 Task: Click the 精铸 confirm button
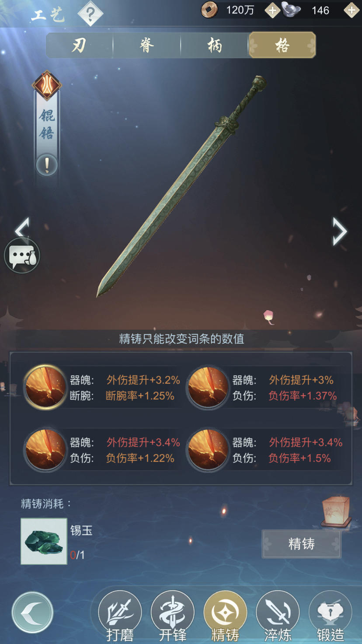coord(301,544)
